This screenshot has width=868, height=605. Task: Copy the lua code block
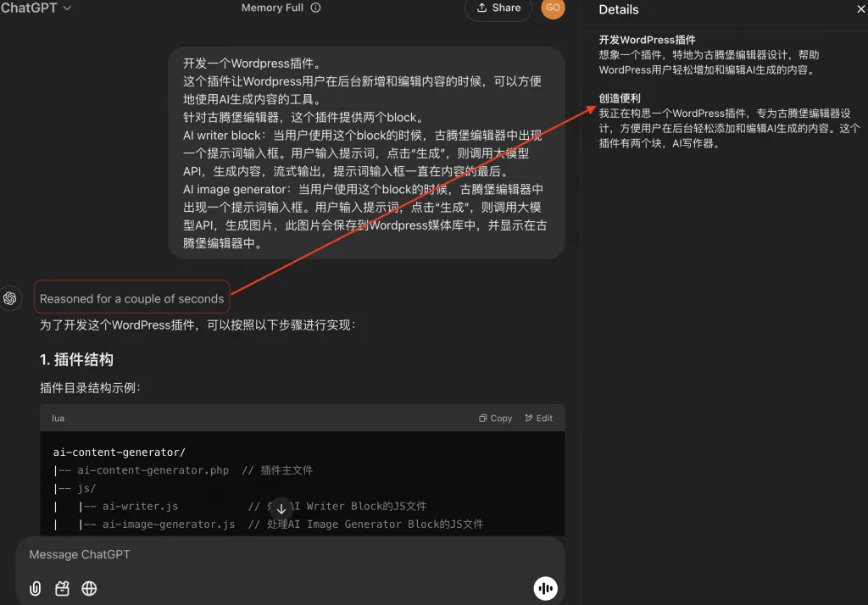tap(496, 418)
